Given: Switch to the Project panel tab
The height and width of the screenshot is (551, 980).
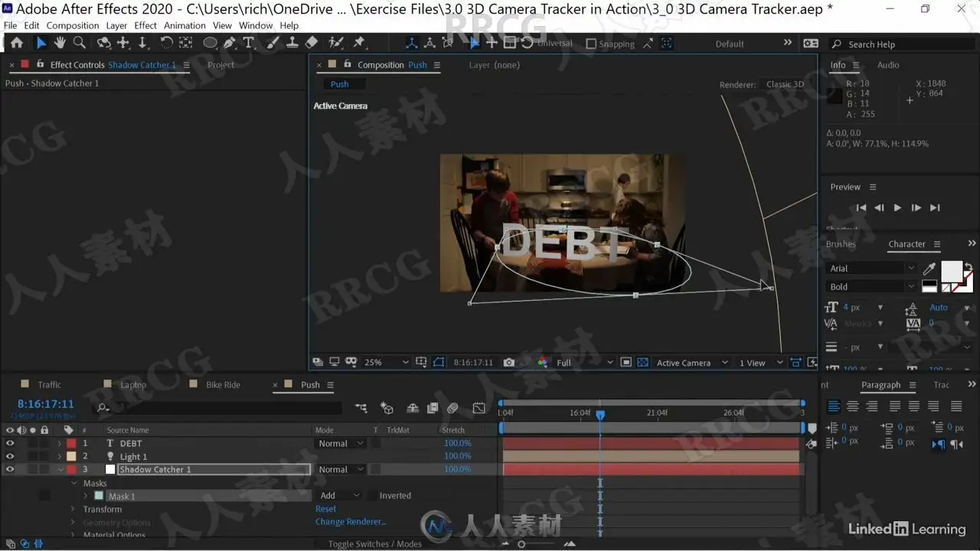Looking at the screenshot, I should [x=220, y=65].
